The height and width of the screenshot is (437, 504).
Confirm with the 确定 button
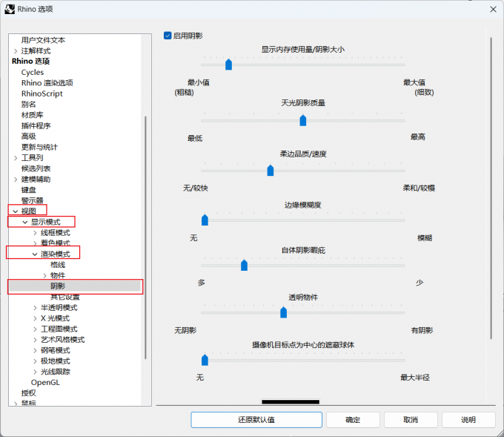click(x=353, y=420)
